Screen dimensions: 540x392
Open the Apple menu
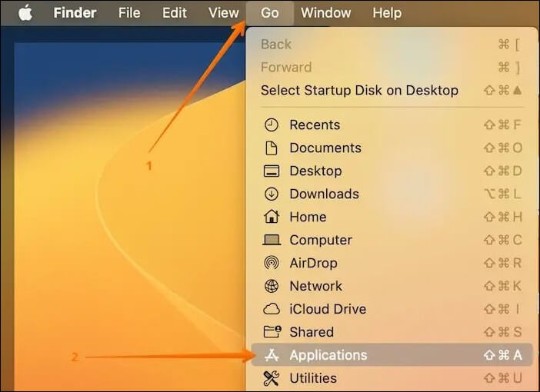click(x=25, y=13)
